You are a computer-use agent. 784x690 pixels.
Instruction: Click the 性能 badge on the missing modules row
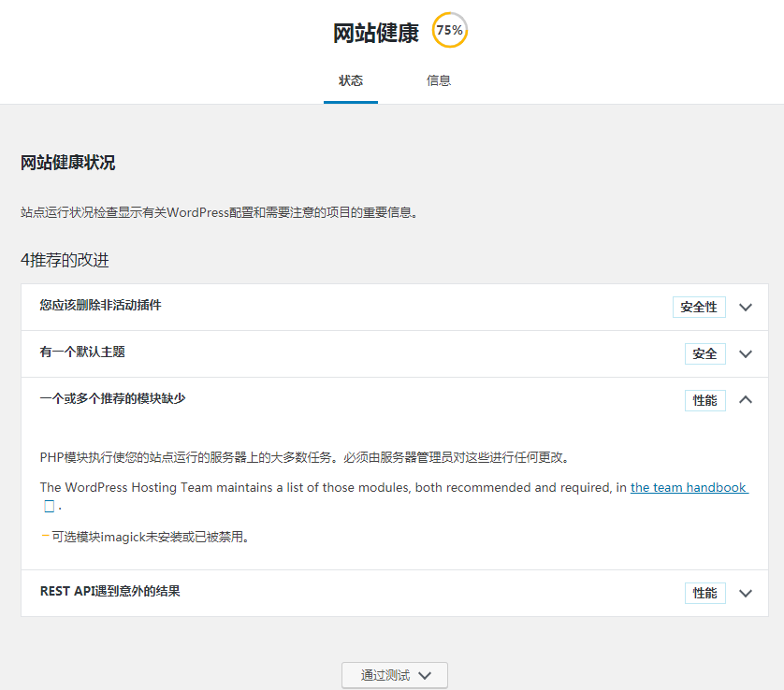[x=704, y=399]
